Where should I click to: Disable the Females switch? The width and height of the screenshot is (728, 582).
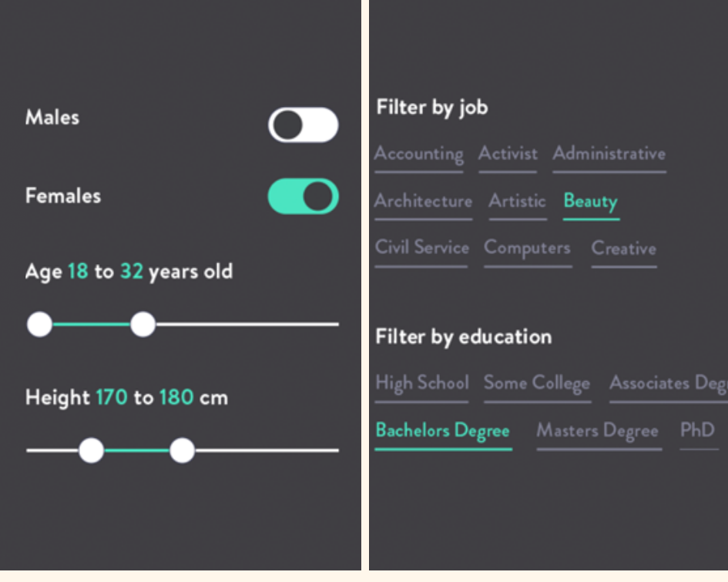[303, 196]
